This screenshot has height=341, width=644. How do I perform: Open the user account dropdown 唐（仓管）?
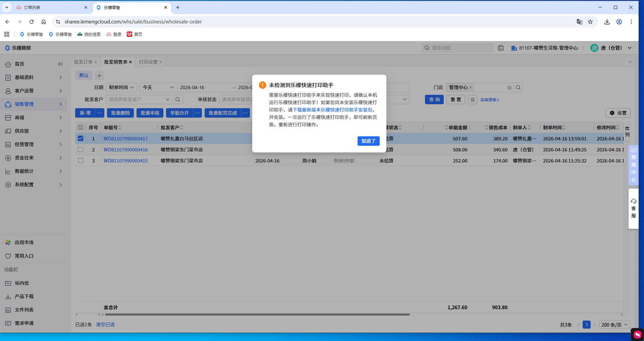pos(611,48)
